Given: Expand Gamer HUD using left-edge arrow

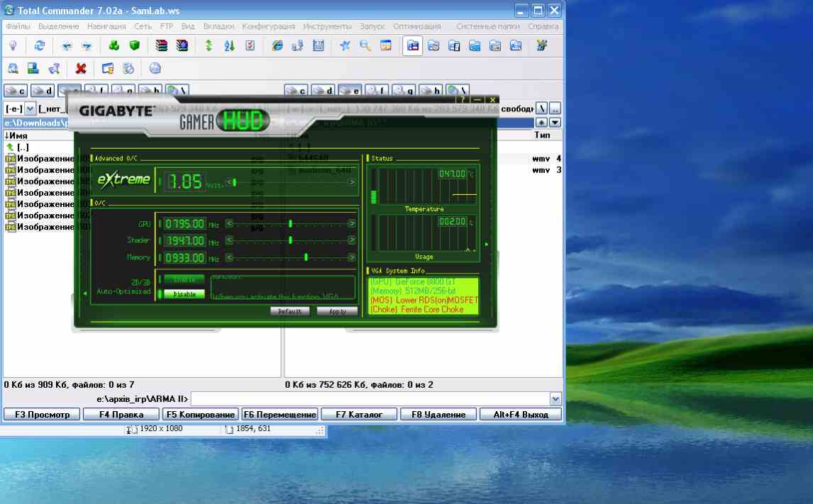Looking at the screenshot, I should tap(85, 293).
